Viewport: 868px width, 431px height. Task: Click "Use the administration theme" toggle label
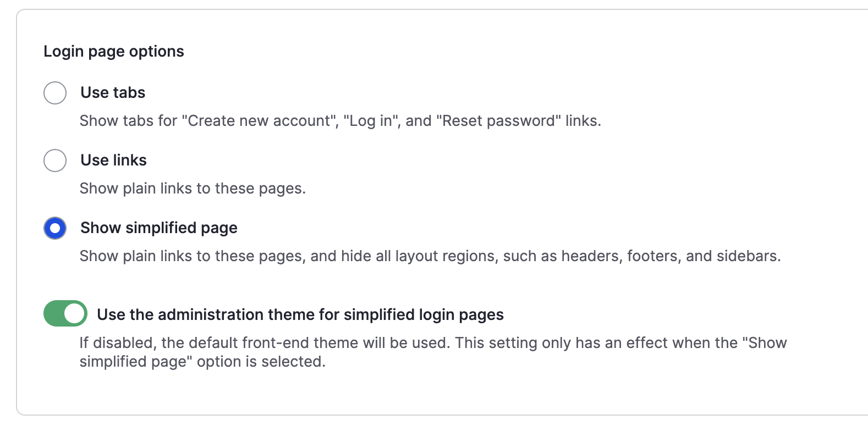pyautogui.click(x=300, y=314)
